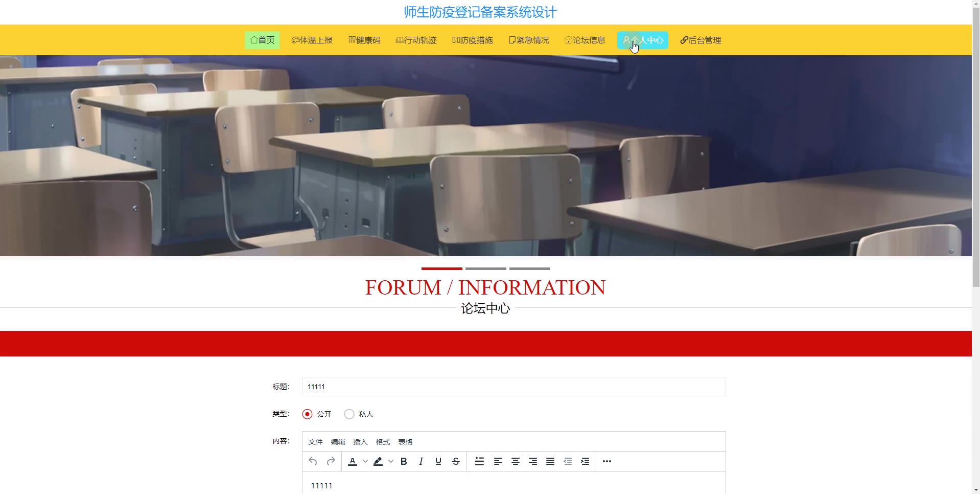The height and width of the screenshot is (494, 980).
Task: Go to 首页 in navigation bar
Action: tap(262, 40)
